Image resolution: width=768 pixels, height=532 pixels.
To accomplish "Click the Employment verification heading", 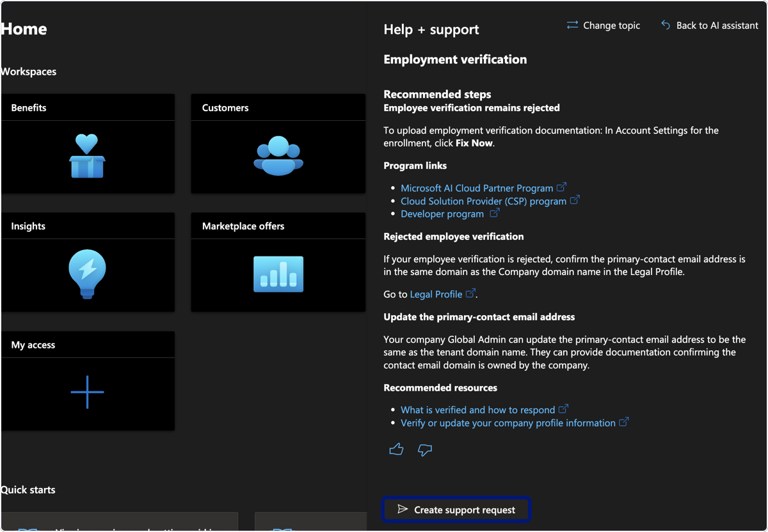I will pos(455,59).
